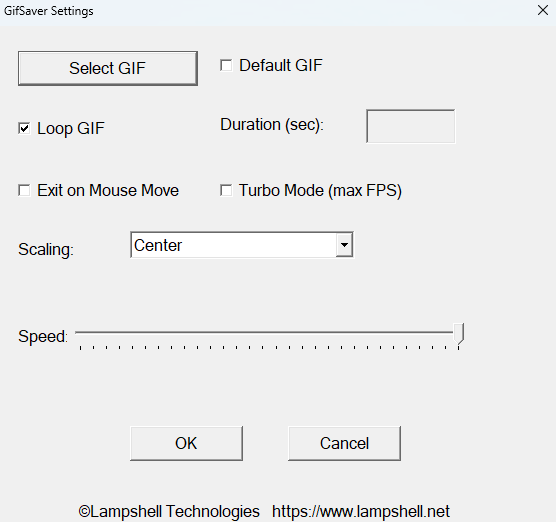Viewport: 556px width, 522px height.
Task: Visit the lampshell.net website link
Action: (x=361, y=512)
